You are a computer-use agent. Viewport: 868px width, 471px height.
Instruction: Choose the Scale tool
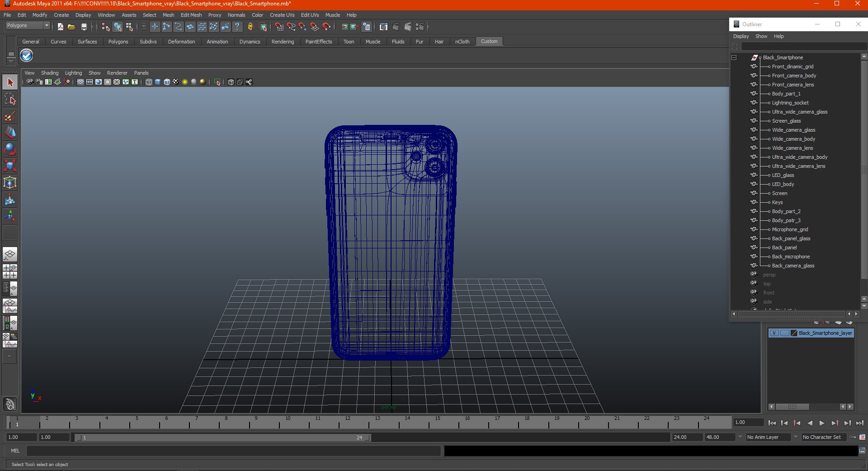coord(10,166)
